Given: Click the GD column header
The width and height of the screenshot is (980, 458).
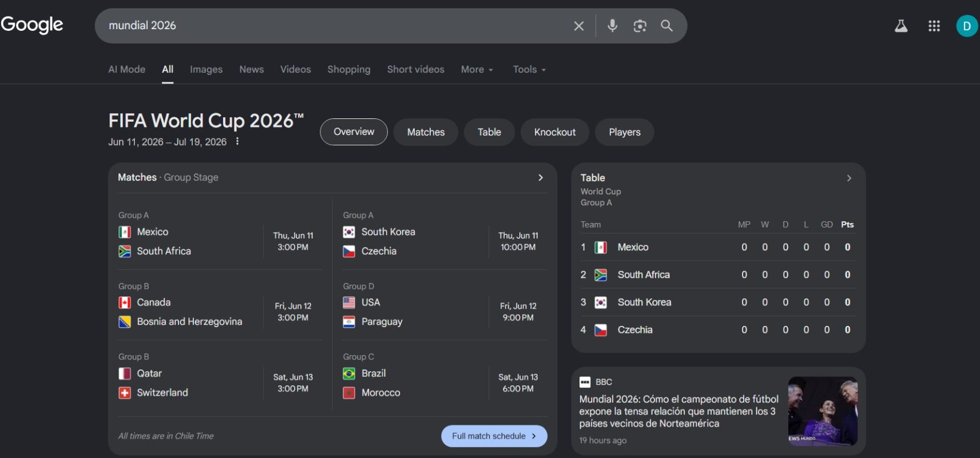Looking at the screenshot, I should (827, 225).
